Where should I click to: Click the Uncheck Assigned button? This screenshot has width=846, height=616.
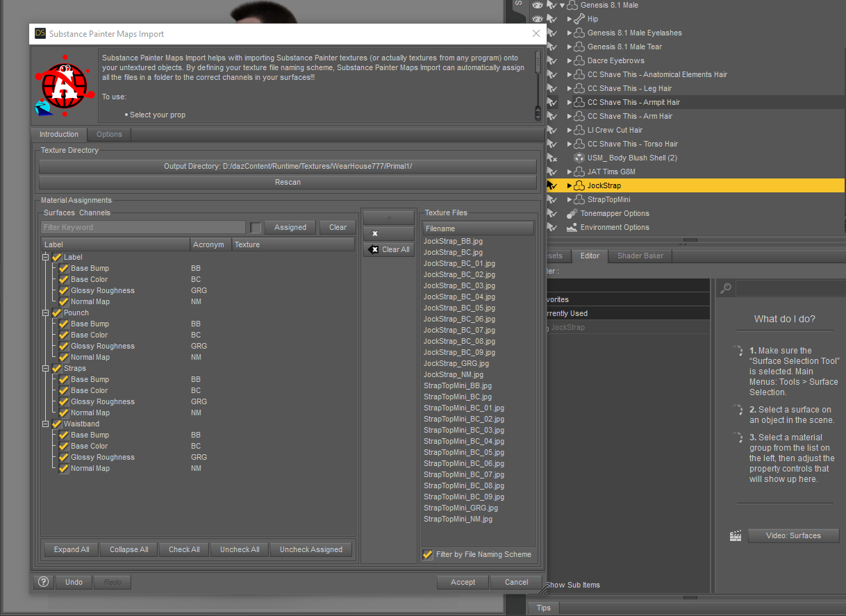311,549
